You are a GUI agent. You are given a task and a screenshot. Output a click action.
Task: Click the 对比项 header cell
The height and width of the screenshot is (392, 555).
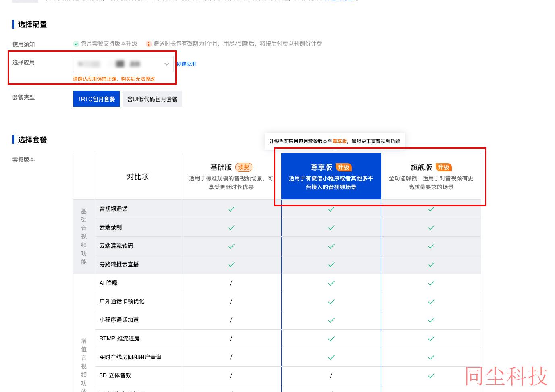[138, 176]
